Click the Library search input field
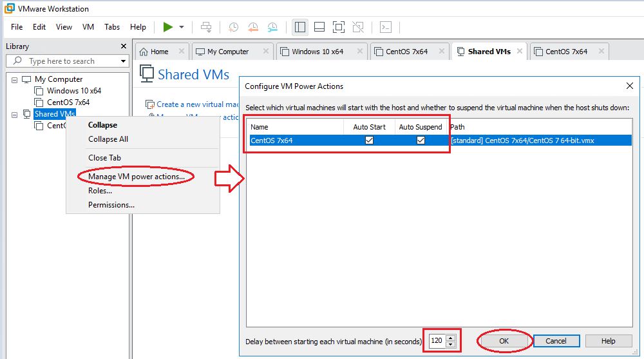Viewport: 644px width, 359px height. pos(68,61)
